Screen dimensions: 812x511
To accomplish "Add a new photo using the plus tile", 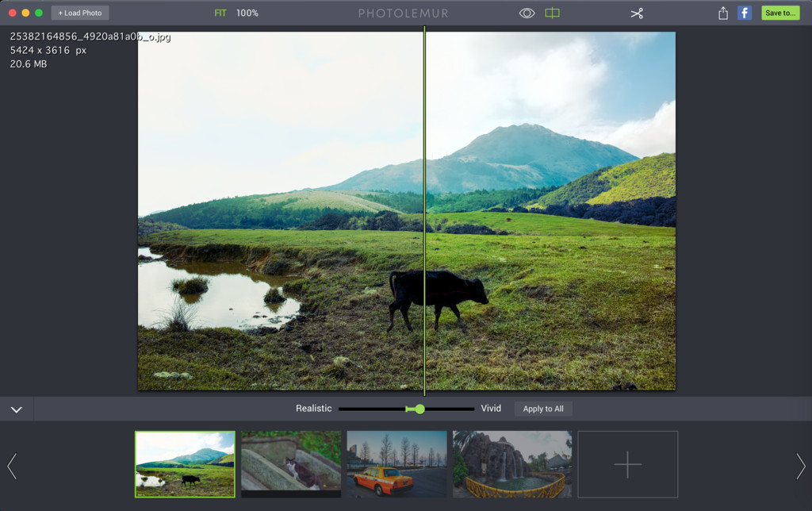I will 627,464.
